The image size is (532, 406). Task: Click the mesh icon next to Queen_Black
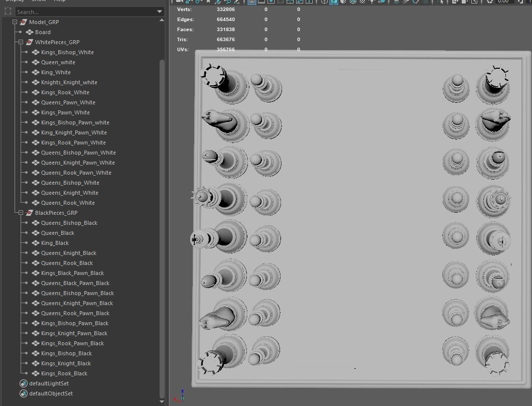point(36,233)
